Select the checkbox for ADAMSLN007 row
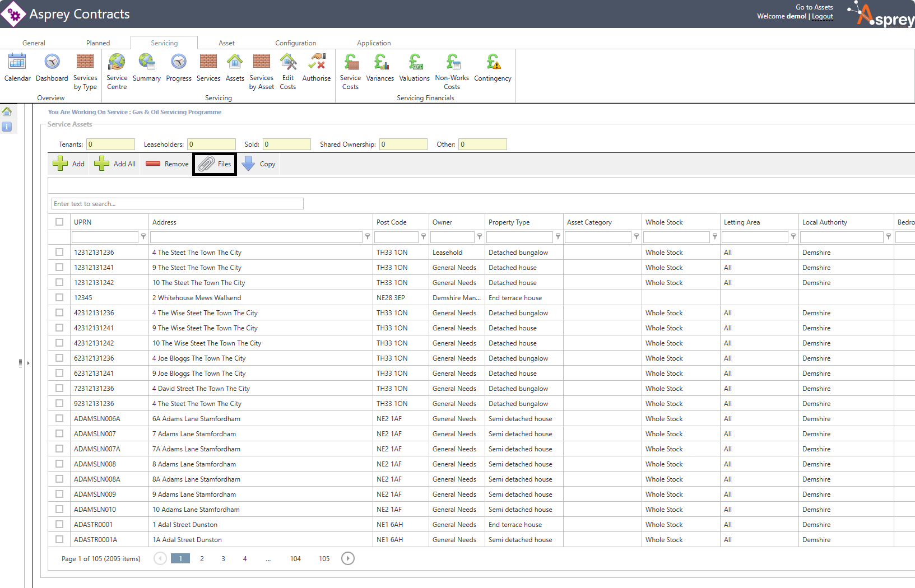915x588 pixels. [x=59, y=433]
